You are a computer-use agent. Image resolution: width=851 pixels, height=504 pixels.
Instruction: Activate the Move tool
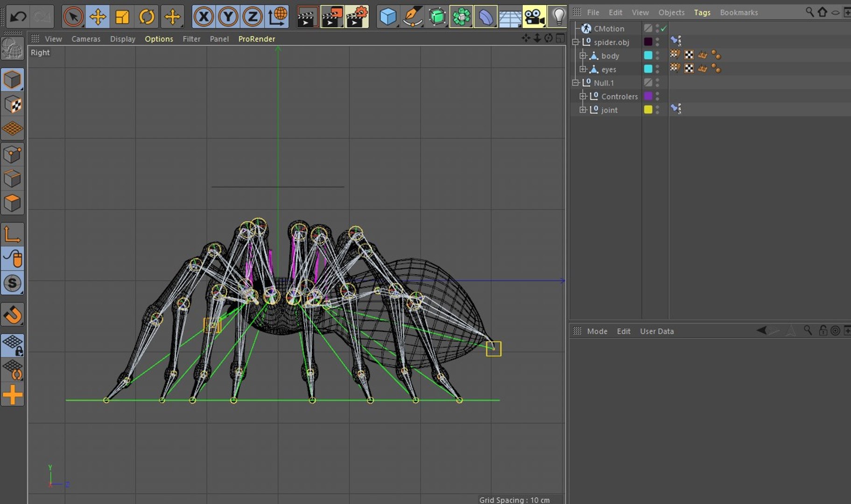coord(98,17)
